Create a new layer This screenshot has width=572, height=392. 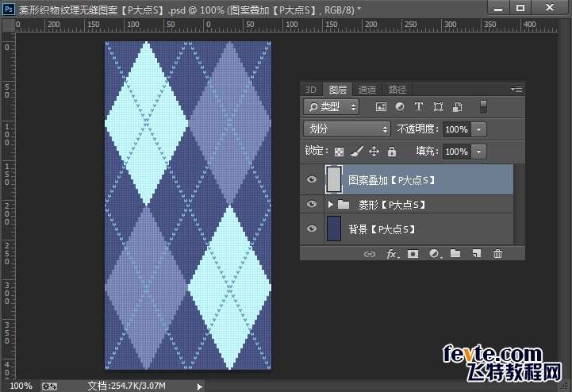pyautogui.click(x=477, y=254)
